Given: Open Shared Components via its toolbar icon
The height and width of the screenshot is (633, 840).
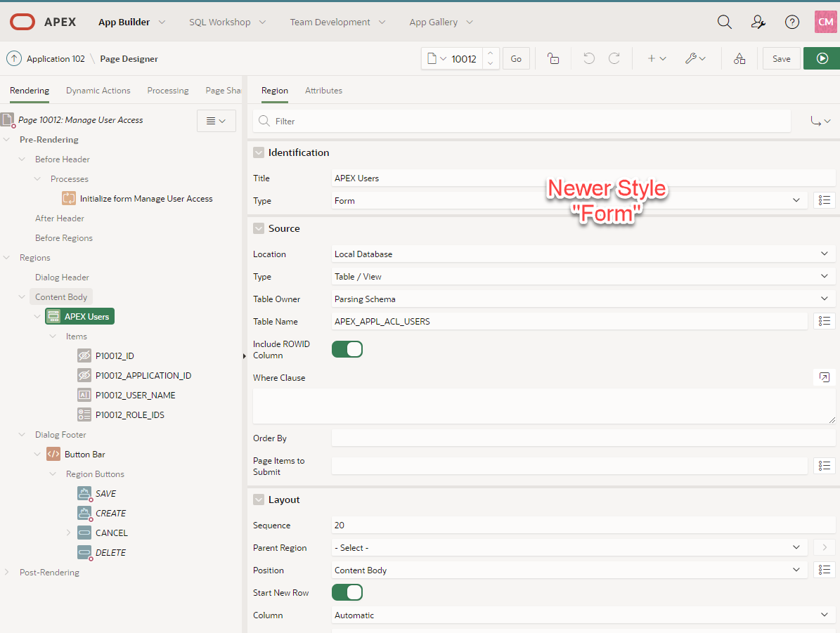Looking at the screenshot, I should click(x=739, y=58).
